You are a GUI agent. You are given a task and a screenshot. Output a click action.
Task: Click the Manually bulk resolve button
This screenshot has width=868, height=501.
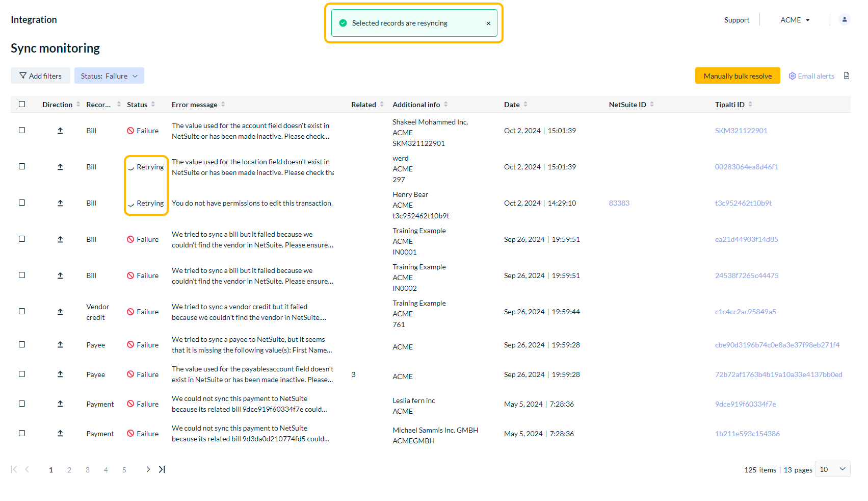(x=737, y=76)
